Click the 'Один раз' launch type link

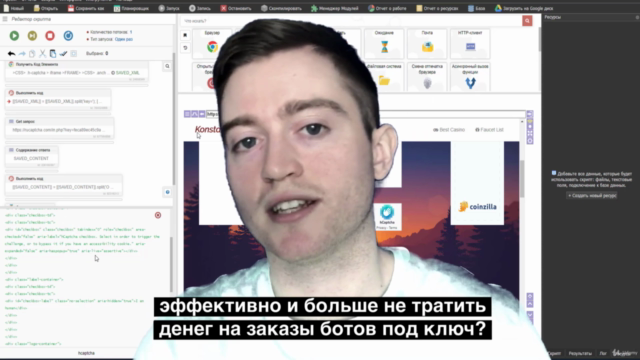(x=124, y=39)
